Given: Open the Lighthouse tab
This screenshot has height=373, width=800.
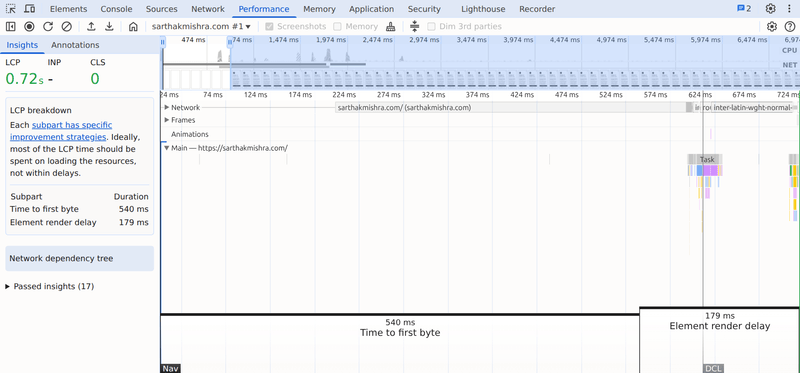Looking at the screenshot, I should [483, 9].
